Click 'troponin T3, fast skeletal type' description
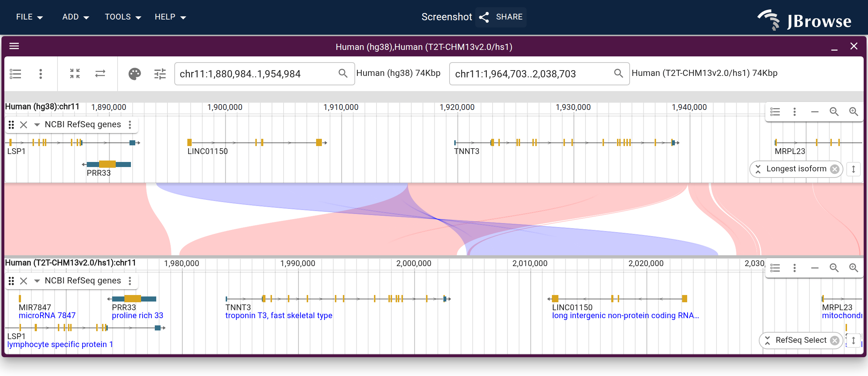 coord(279,316)
